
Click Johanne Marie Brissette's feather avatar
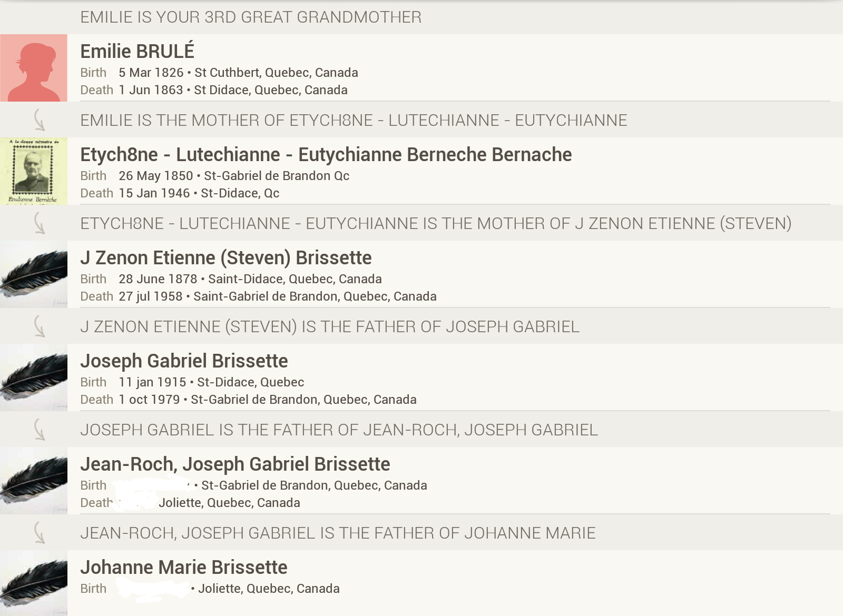coord(34,583)
